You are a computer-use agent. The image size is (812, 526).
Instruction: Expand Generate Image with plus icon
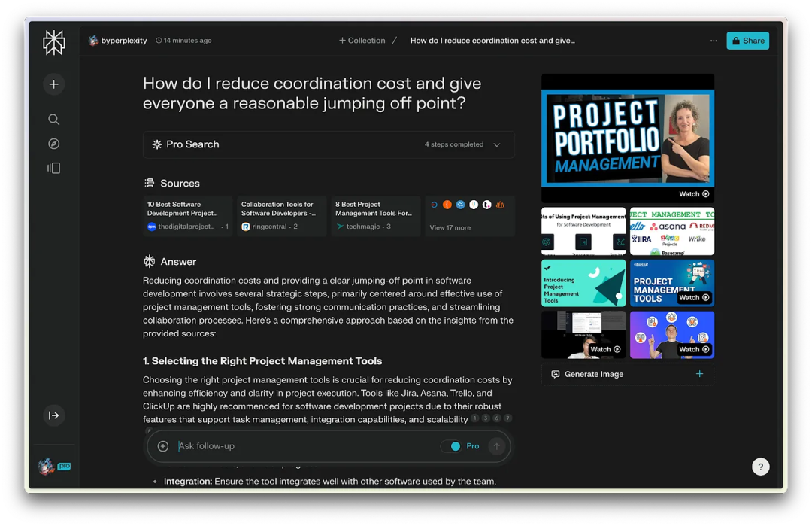click(x=699, y=374)
